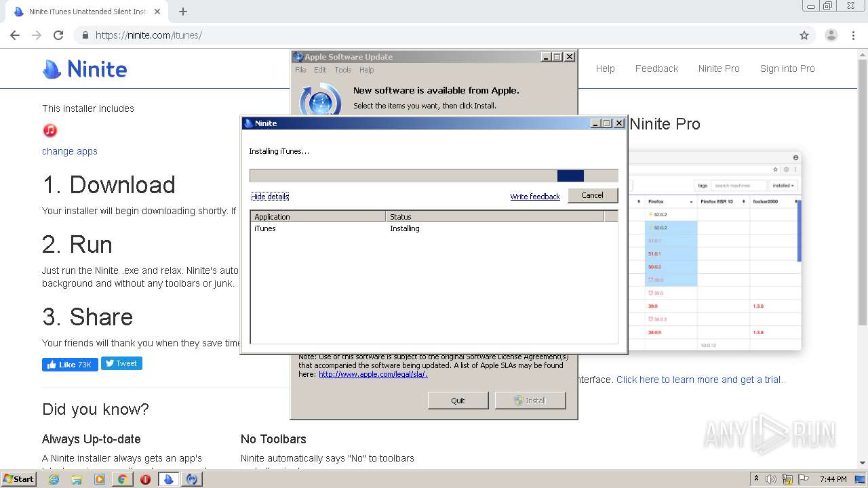Click here to learn more and get a trial
868x488 pixels.
point(699,380)
